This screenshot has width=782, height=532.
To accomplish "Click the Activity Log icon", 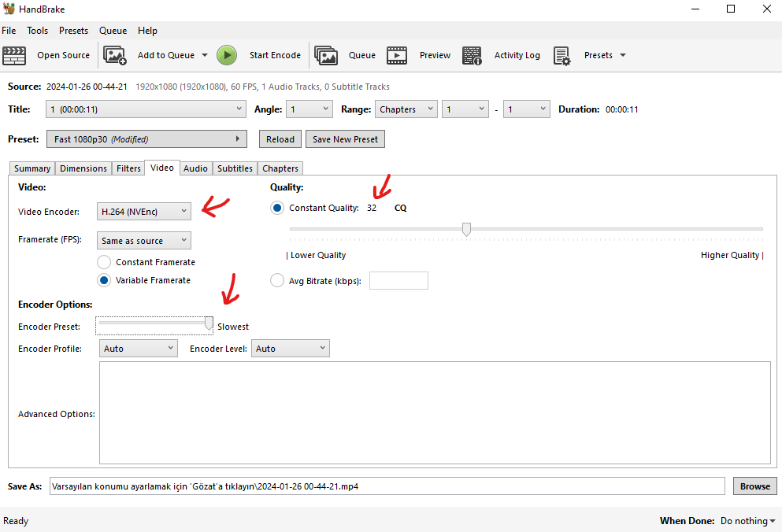I will (472, 55).
